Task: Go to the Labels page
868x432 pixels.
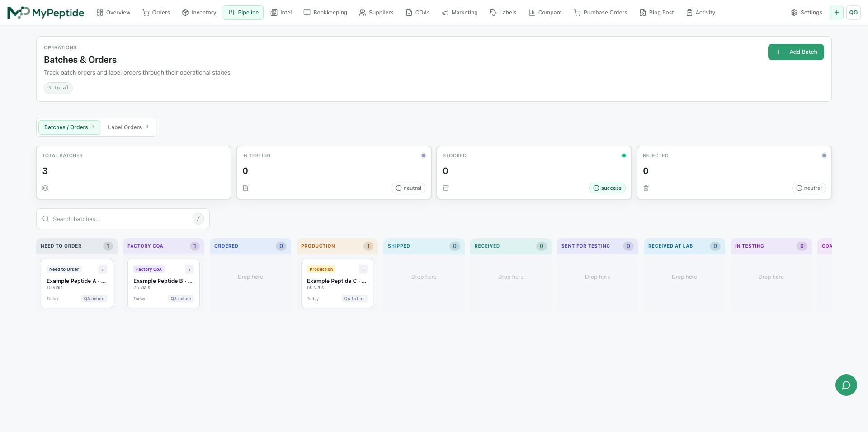Action: (x=503, y=13)
